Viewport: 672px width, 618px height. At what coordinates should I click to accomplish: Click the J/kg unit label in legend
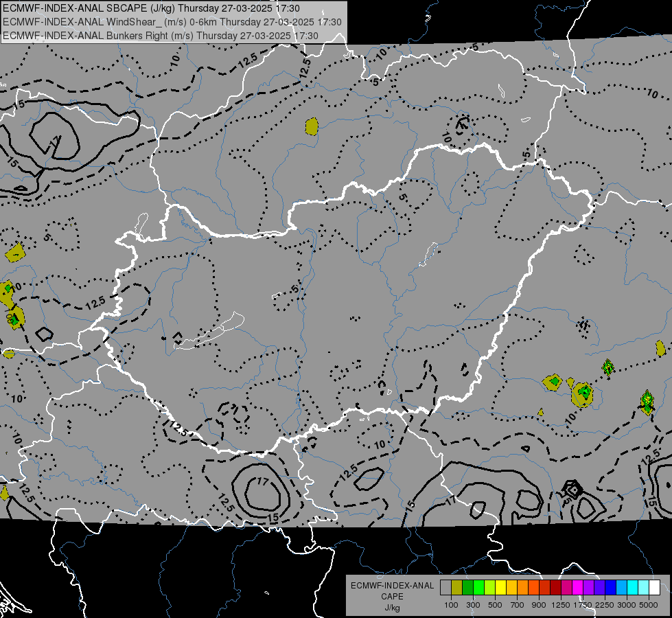tap(392, 608)
